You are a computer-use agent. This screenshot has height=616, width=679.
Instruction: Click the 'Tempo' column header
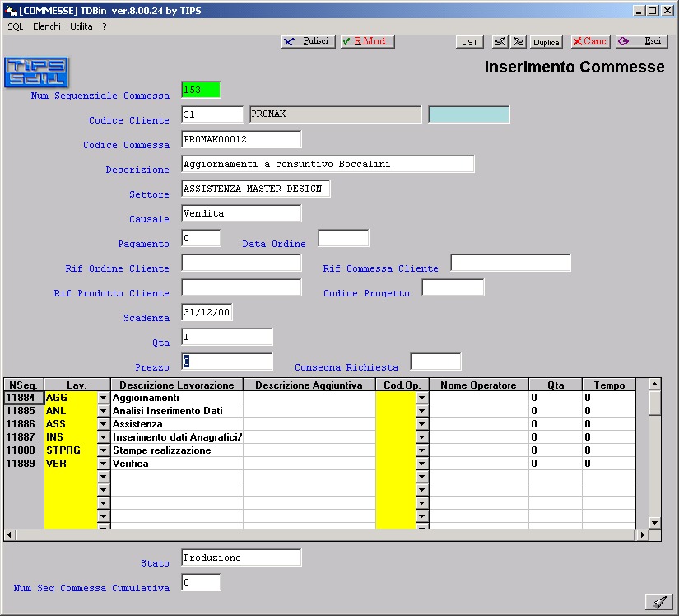point(609,385)
